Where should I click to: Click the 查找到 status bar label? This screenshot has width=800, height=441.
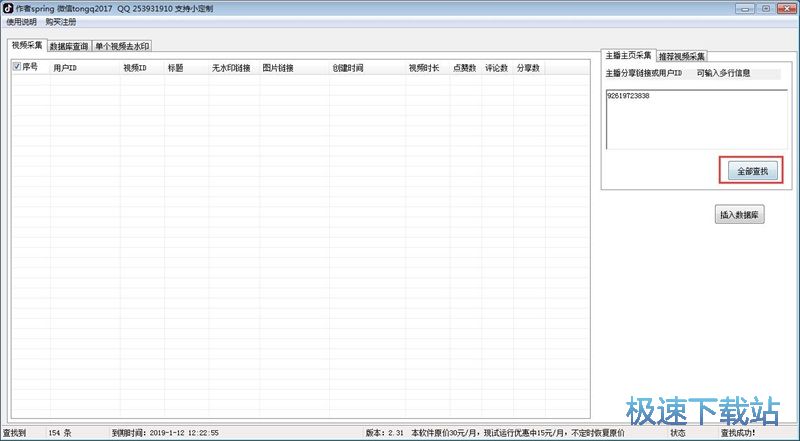[14, 433]
